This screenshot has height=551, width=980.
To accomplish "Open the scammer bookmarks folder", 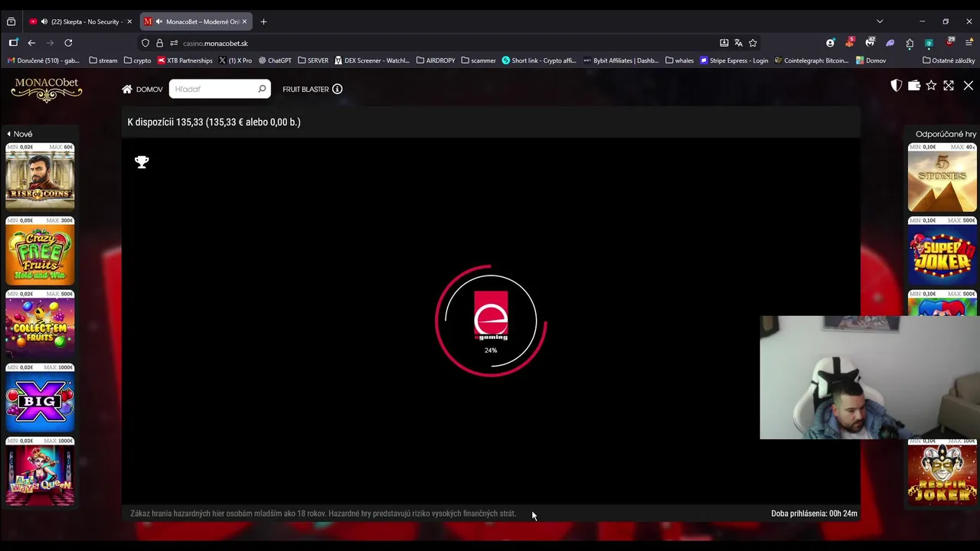I will click(478, 60).
